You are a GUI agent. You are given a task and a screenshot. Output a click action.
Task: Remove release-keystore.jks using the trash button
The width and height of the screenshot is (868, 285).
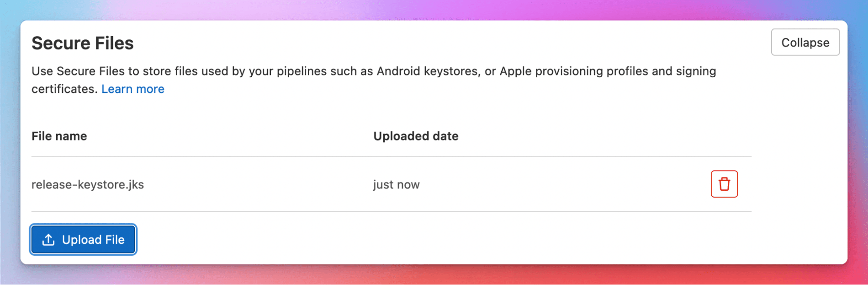[x=725, y=184]
